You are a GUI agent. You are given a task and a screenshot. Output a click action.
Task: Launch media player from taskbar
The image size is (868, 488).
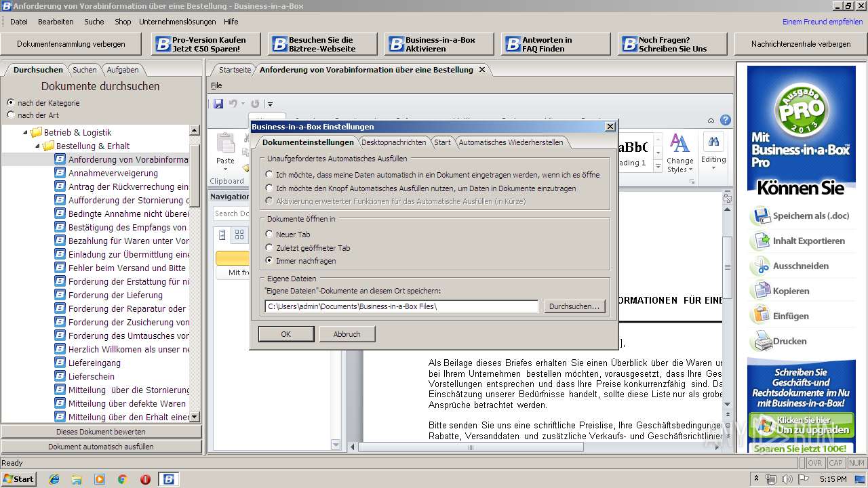(x=100, y=479)
